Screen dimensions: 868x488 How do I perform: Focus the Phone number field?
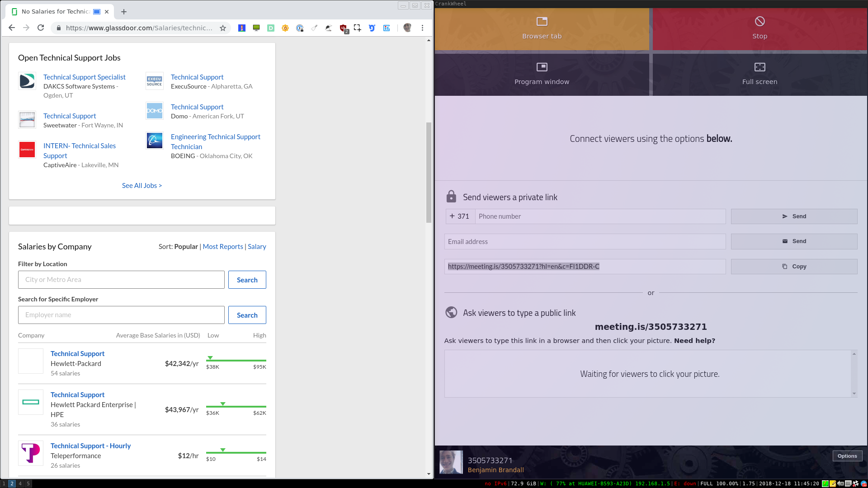click(x=600, y=216)
